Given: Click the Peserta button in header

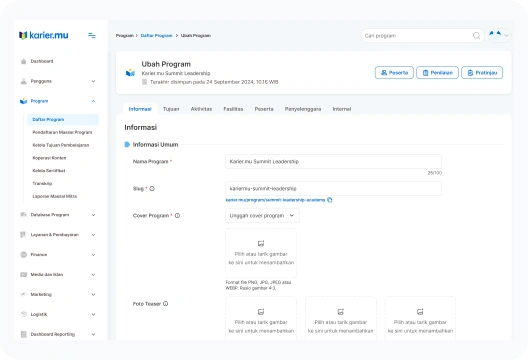Looking at the screenshot, I should 394,73.
